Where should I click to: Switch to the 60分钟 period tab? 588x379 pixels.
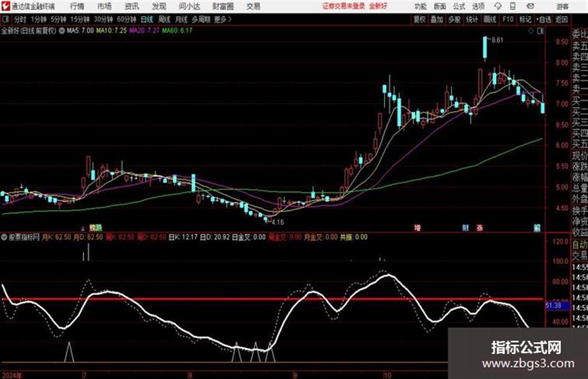[x=126, y=19]
